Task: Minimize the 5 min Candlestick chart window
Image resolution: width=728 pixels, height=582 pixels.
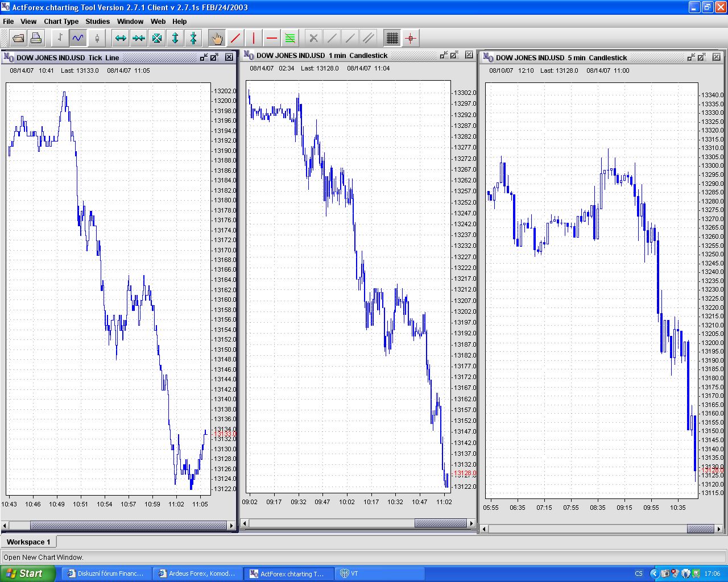Action: [x=691, y=57]
